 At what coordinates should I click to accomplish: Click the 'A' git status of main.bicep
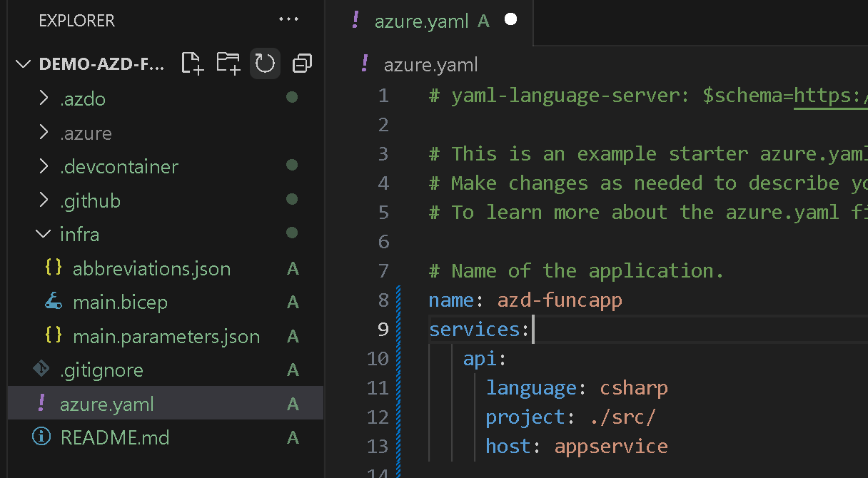tap(293, 302)
